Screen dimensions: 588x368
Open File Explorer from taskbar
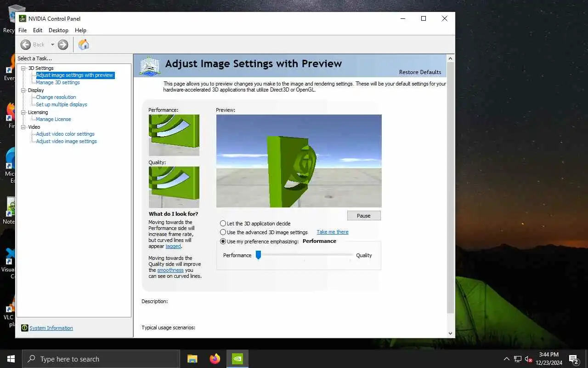click(x=192, y=359)
